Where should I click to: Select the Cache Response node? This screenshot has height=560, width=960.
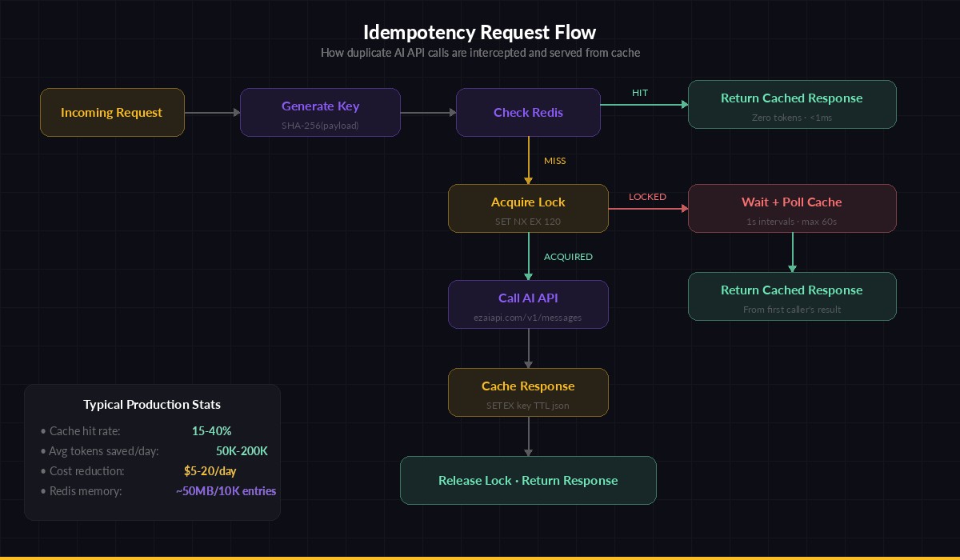coord(528,392)
